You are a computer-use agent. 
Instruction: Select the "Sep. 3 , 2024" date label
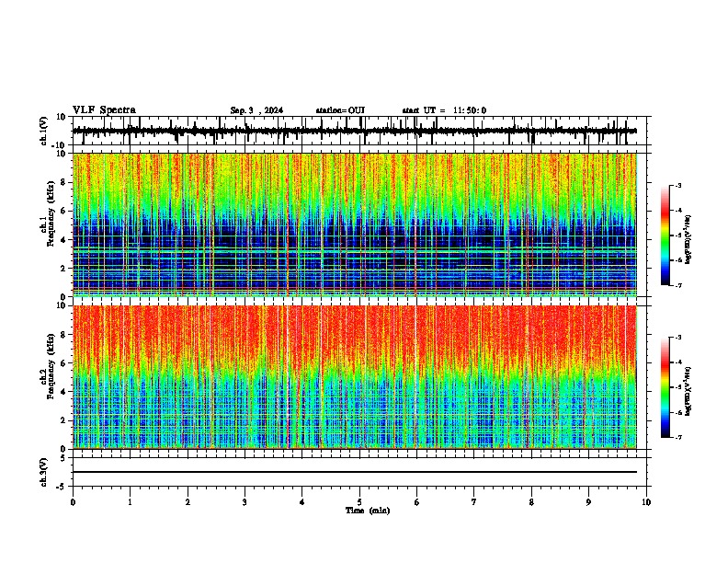(256, 110)
